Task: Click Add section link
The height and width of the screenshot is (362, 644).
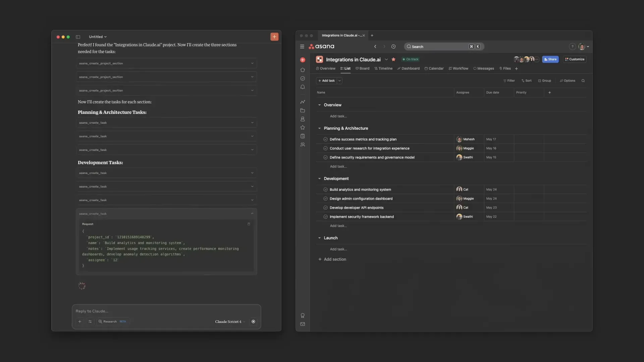Action: (x=332, y=259)
